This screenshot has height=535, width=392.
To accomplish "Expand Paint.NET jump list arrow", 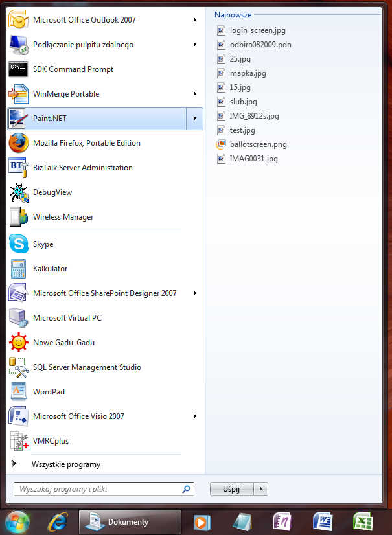I will [194, 119].
